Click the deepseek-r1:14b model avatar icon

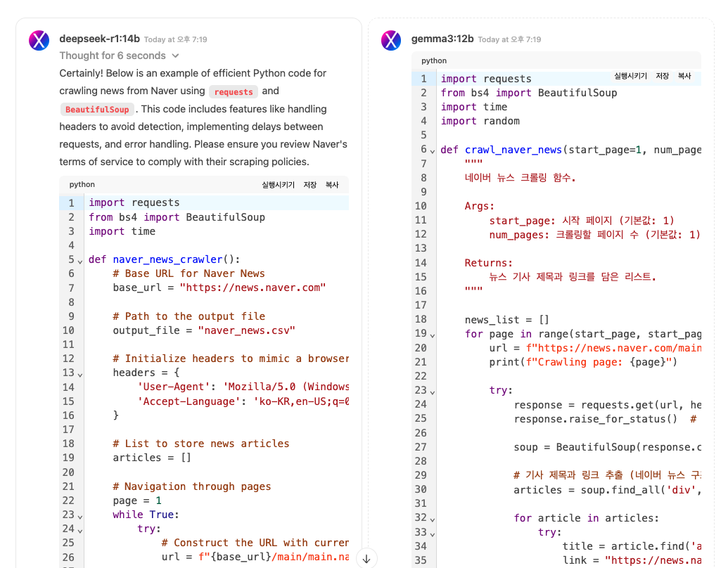coord(39,40)
